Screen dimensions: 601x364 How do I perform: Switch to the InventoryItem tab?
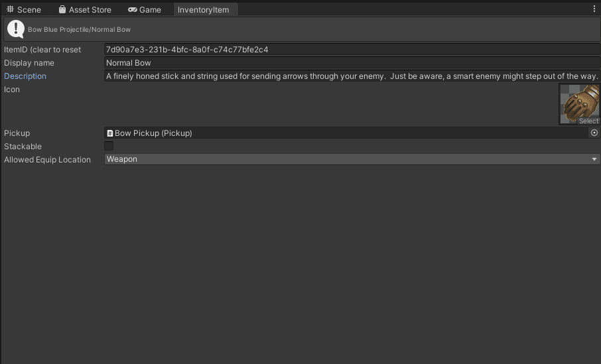(203, 10)
